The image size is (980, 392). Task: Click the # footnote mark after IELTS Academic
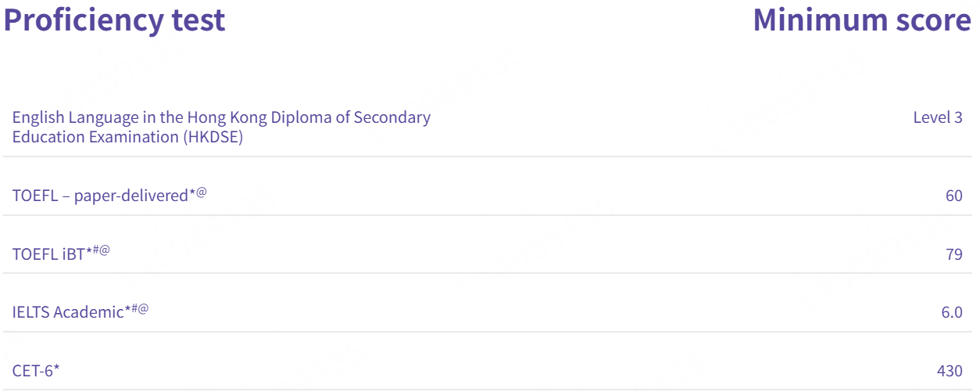pyautogui.click(x=134, y=309)
